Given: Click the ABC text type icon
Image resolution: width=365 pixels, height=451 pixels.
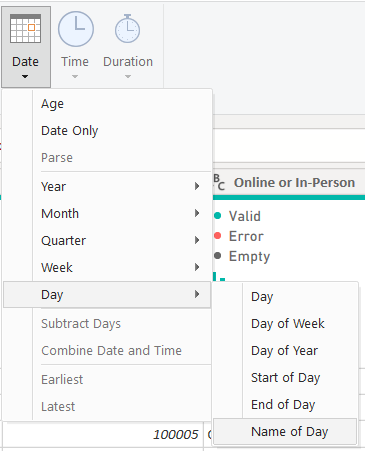Looking at the screenshot, I should pyautogui.click(x=219, y=182).
